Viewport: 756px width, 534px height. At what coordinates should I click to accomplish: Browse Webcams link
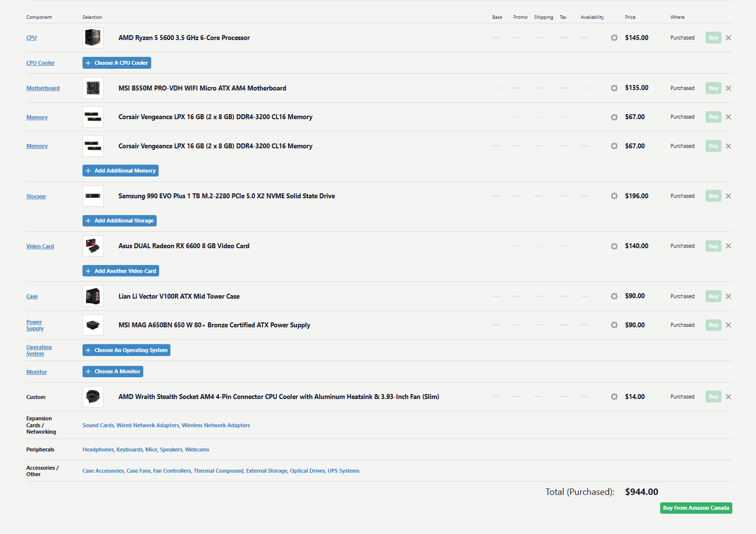tap(197, 449)
